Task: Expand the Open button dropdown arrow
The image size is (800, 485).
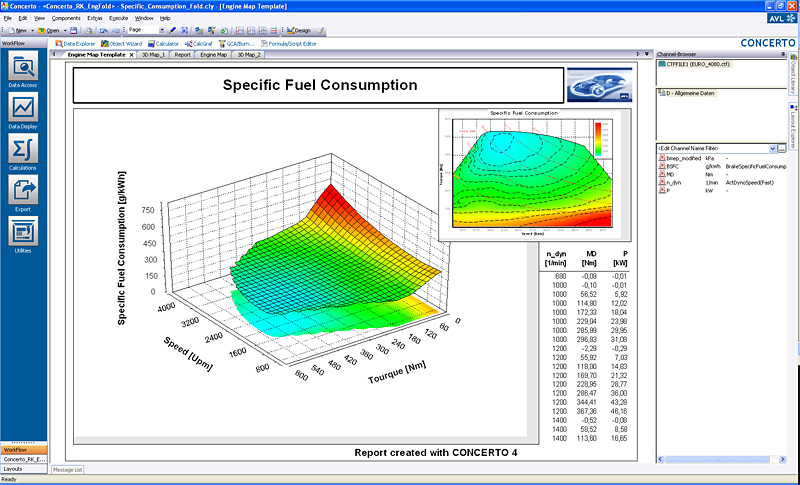Action: (x=65, y=31)
